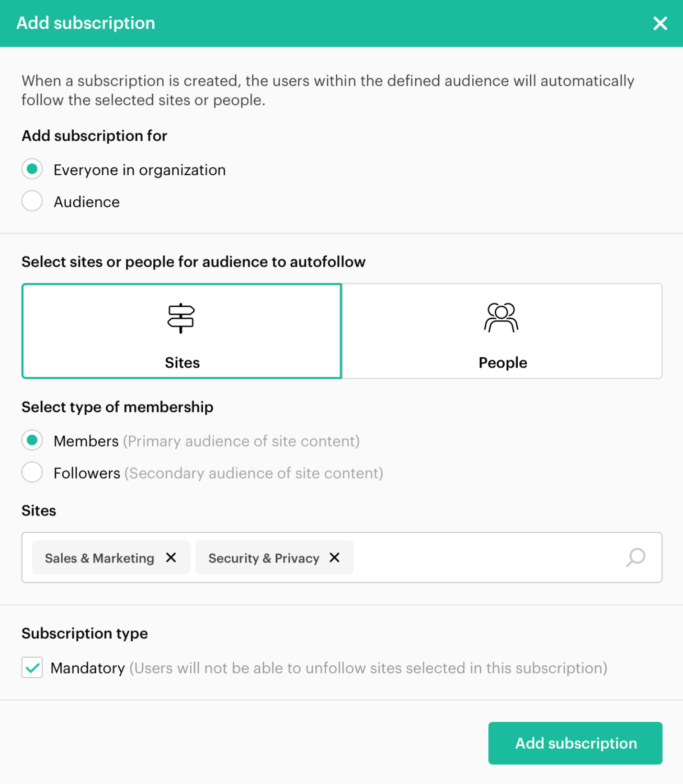Image resolution: width=683 pixels, height=784 pixels.
Task: Select the Members membership radio button
Action: point(32,440)
